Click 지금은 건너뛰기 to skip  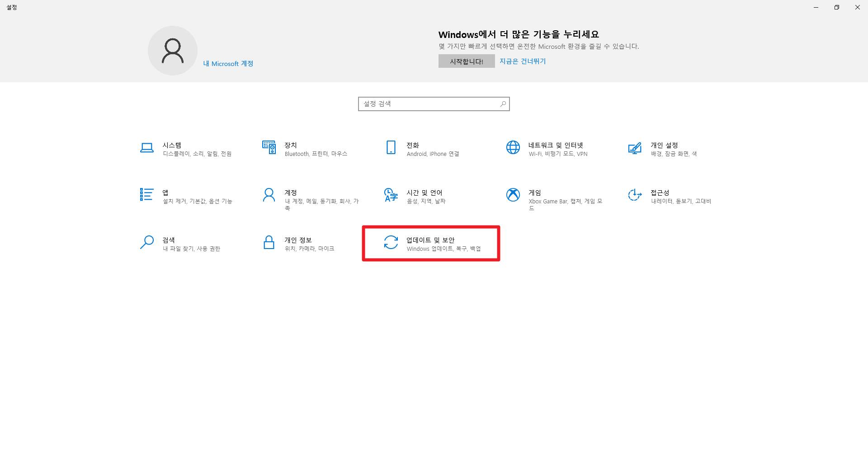tap(523, 61)
